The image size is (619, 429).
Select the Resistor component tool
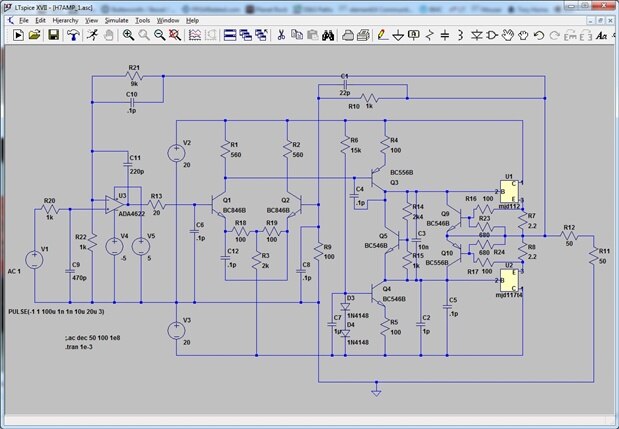tap(428, 35)
